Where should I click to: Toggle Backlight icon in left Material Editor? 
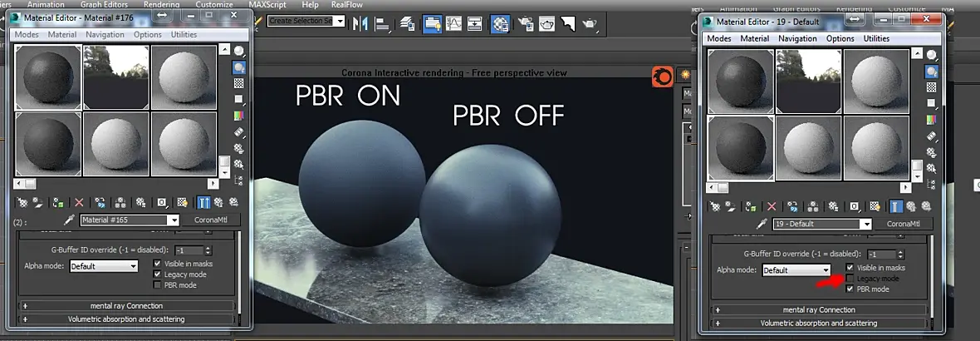(238, 67)
